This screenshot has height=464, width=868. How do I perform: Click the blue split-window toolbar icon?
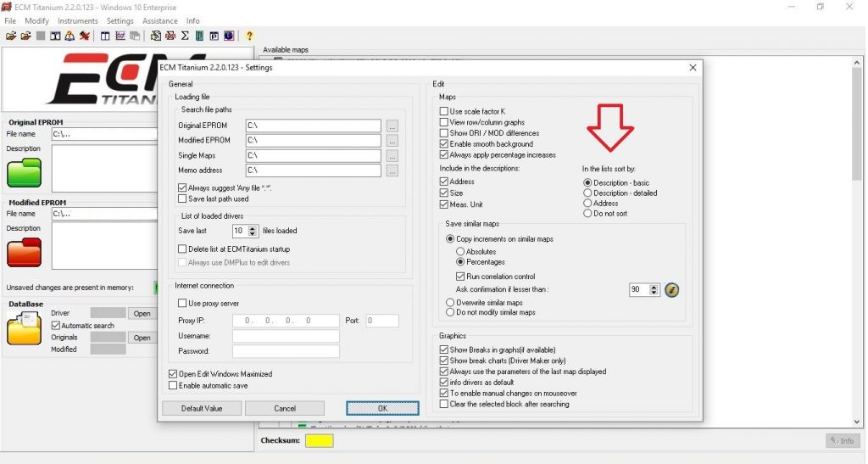pos(104,36)
